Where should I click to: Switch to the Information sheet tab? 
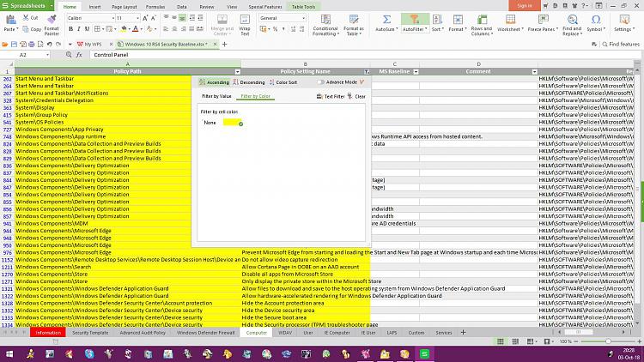pos(48,333)
